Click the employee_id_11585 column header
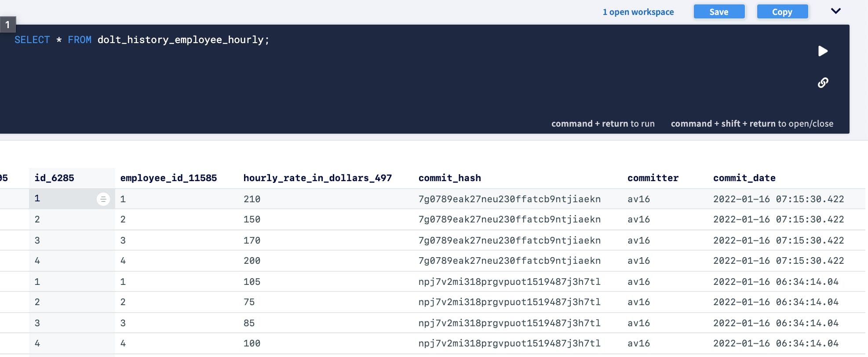 pos(168,178)
